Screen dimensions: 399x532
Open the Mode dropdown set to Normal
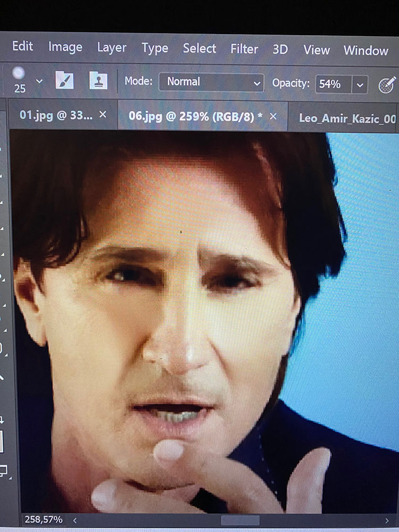pyautogui.click(x=211, y=82)
